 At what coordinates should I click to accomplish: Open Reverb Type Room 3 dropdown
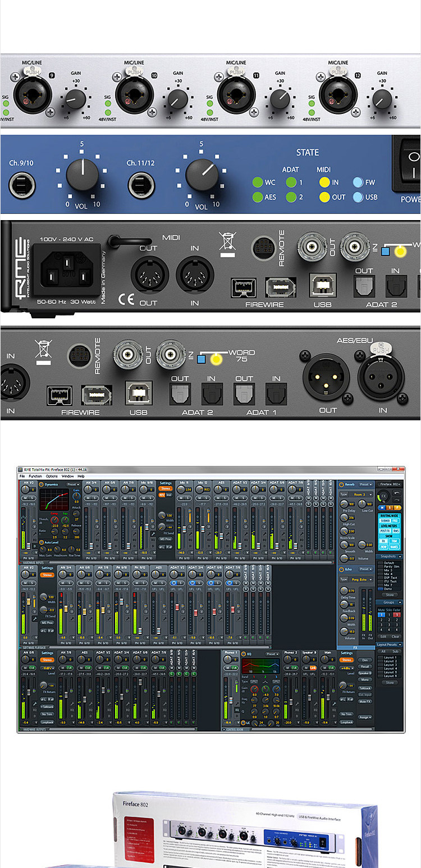(361, 494)
